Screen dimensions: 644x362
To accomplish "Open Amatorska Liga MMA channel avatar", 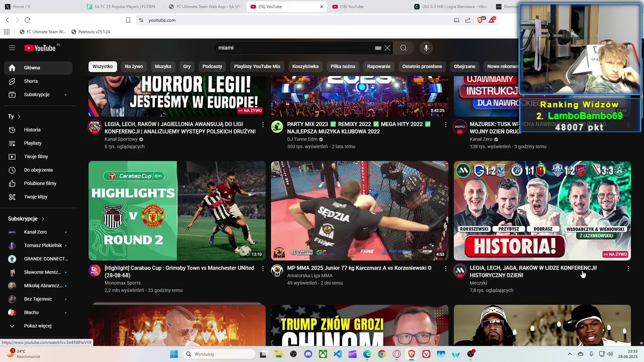I will (277, 270).
